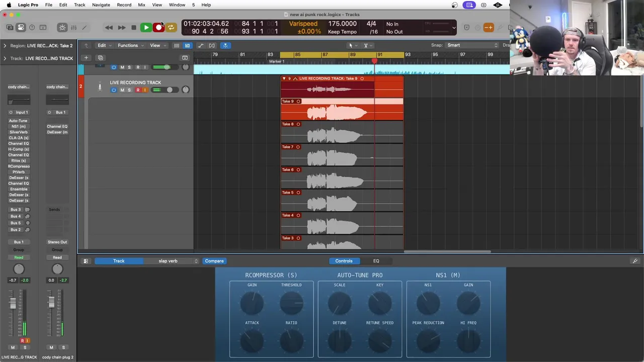Screen dimensions: 644x362
Task: Toggle record enable on LIVE RECORDING TRACK header
Action: (137, 90)
